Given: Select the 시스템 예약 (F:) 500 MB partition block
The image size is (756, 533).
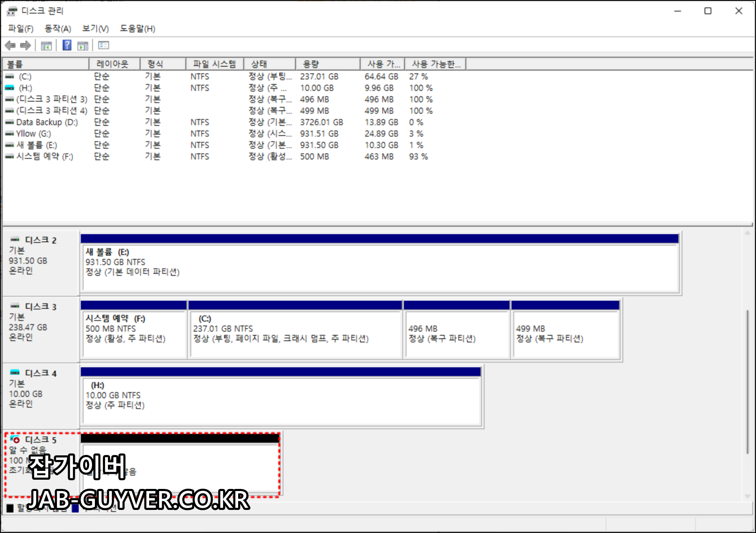Looking at the screenshot, I should [134, 330].
